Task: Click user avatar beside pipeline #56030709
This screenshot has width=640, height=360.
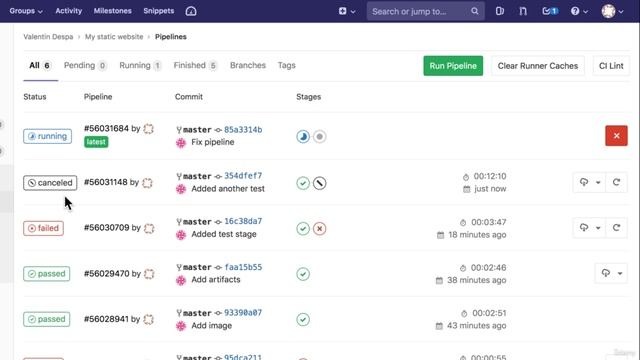Action: coord(149,228)
